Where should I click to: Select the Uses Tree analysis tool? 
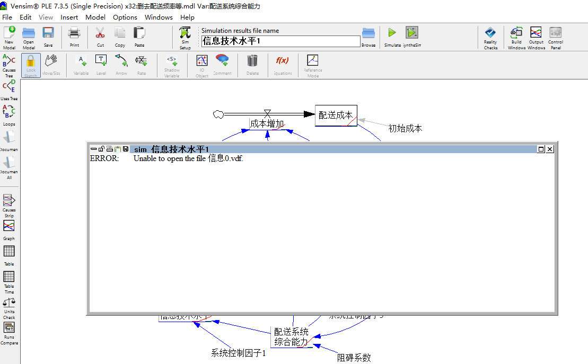[x=9, y=90]
